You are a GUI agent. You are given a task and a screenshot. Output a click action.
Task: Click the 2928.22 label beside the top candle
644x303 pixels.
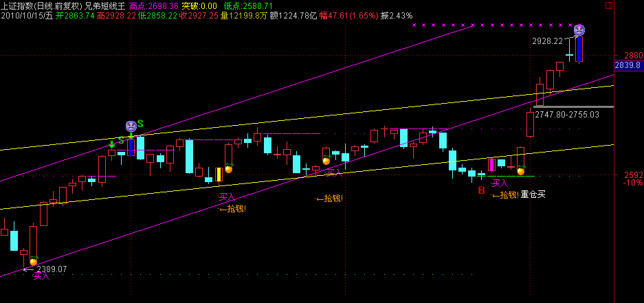coord(548,41)
